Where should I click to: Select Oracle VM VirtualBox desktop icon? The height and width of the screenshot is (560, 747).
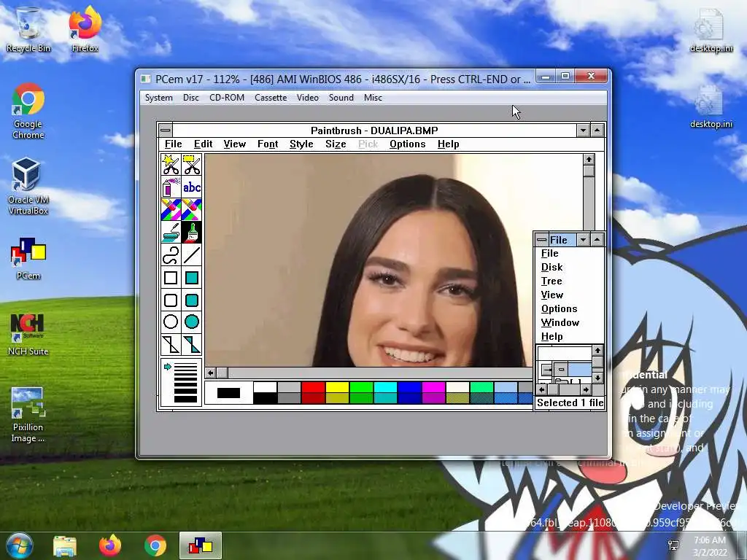28,186
